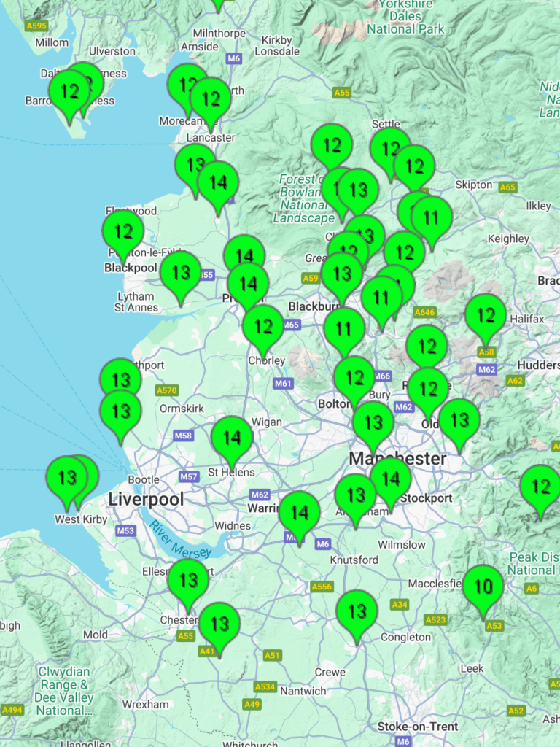
Task: Click the 13 marker near Lytham St Annes
Action: 181,274
